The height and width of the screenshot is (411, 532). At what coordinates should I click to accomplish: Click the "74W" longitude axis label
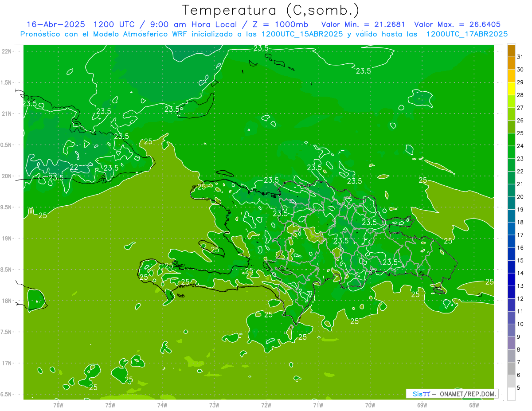pos(162,405)
